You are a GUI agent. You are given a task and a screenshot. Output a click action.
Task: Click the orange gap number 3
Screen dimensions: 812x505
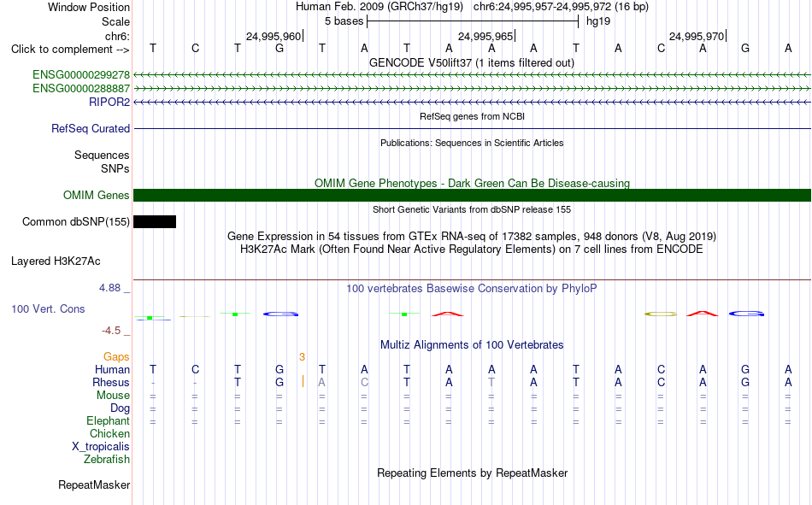tap(302, 357)
